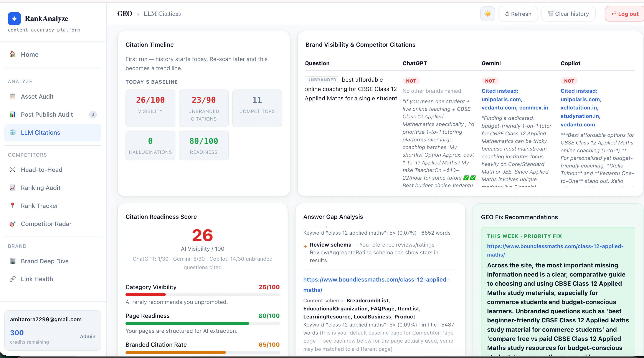Open the Home menu item
Screen dimensions: 644x358
(53, 55)
